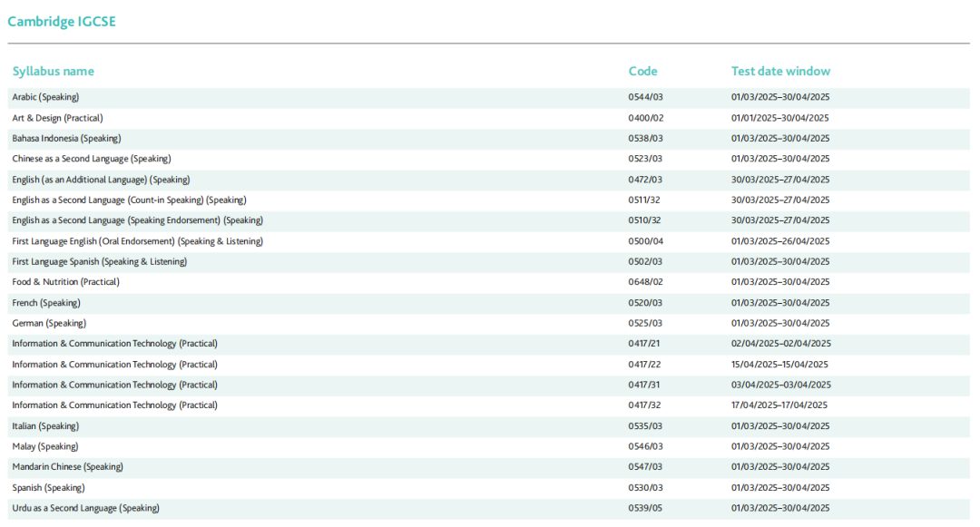Select code 0511/32

643,200
